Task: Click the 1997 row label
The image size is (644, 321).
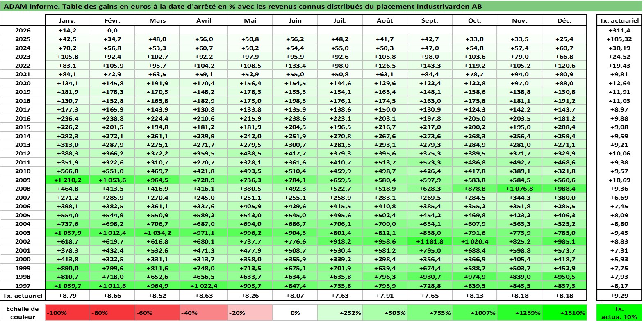Action: point(23,286)
